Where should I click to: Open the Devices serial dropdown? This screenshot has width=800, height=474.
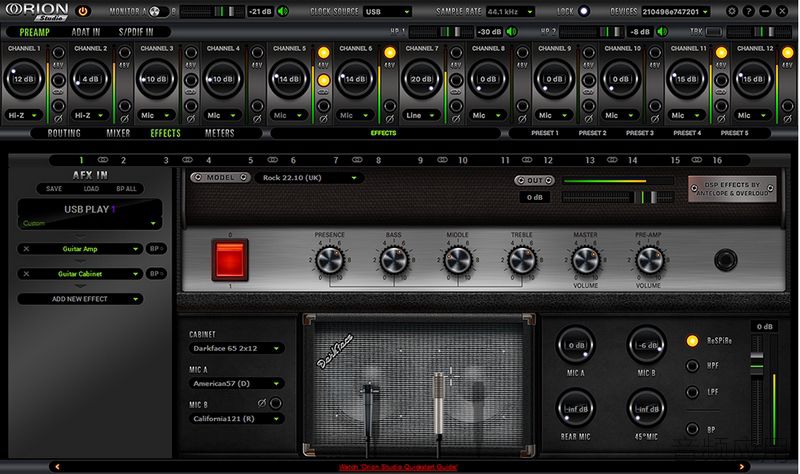point(676,11)
